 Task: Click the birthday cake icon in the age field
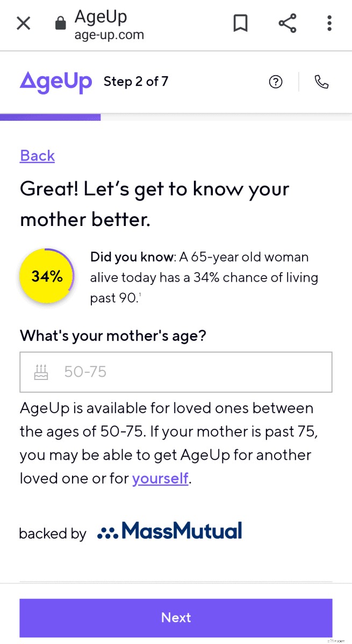pos(40,371)
